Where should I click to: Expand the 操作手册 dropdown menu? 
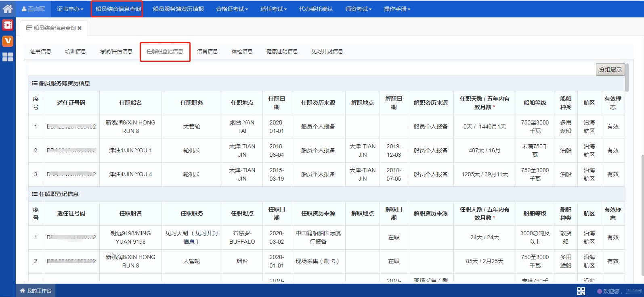click(396, 9)
